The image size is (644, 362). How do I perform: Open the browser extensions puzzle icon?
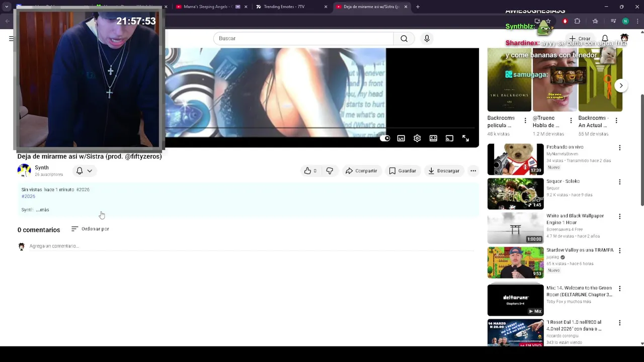577,21
